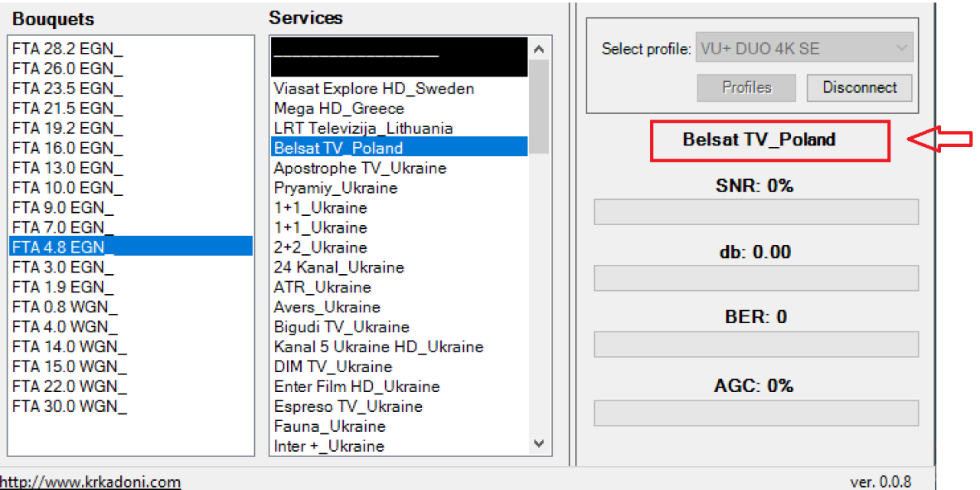Choose the FTA 19.2 EGN_ bouquet
Viewport: 980px width, 490px height.
(x=67, y=129)
